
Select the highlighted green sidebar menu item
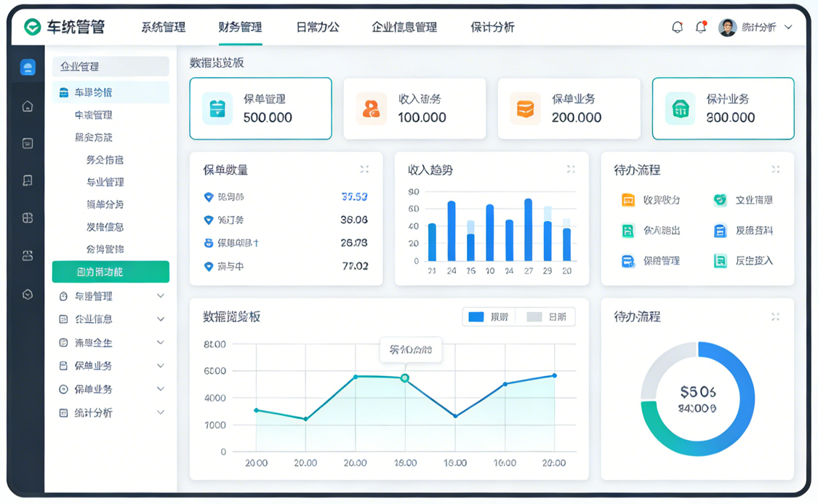coord(111,272)
